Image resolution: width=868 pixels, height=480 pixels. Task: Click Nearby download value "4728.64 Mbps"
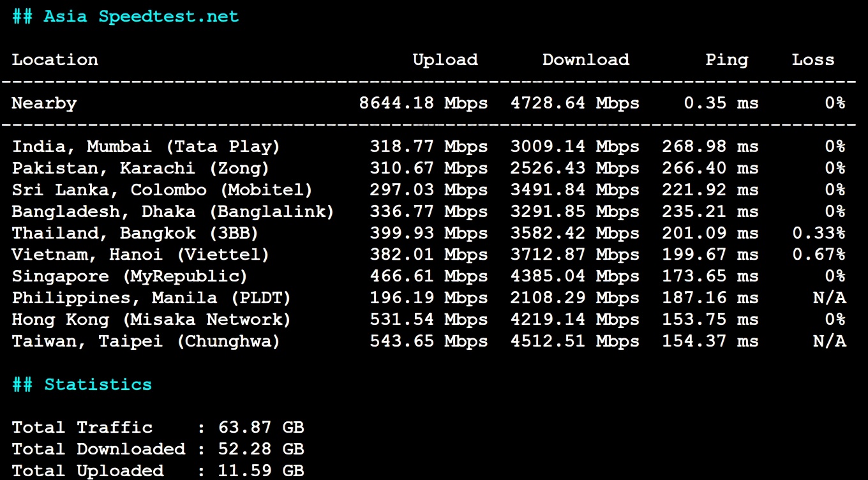click(x=575, y=103)
